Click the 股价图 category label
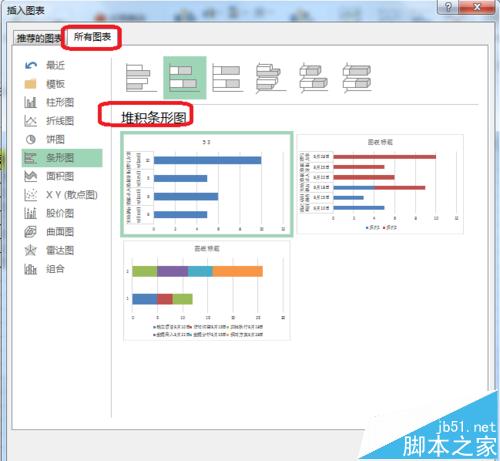Image resolution: width=500 pixels, height=461 pixels. (x=60, y=213)
